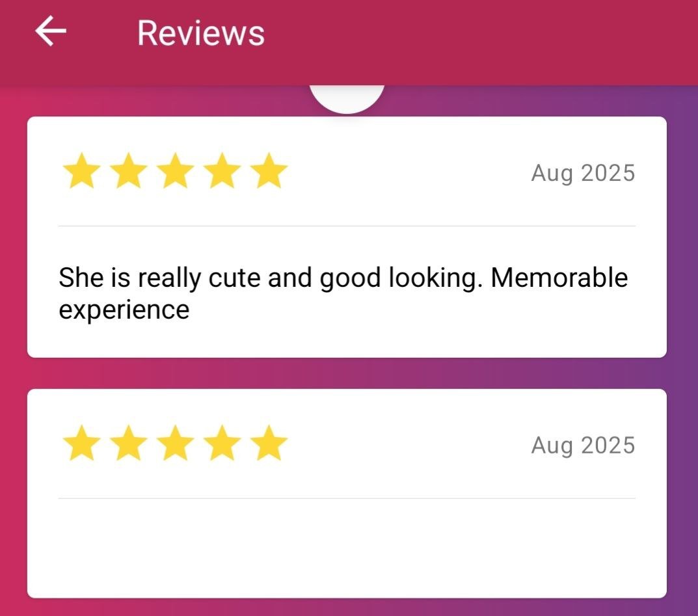Click the fifth star of the first review
The height and width of the screenshot is (616, 698).
(x=269, y=171)
